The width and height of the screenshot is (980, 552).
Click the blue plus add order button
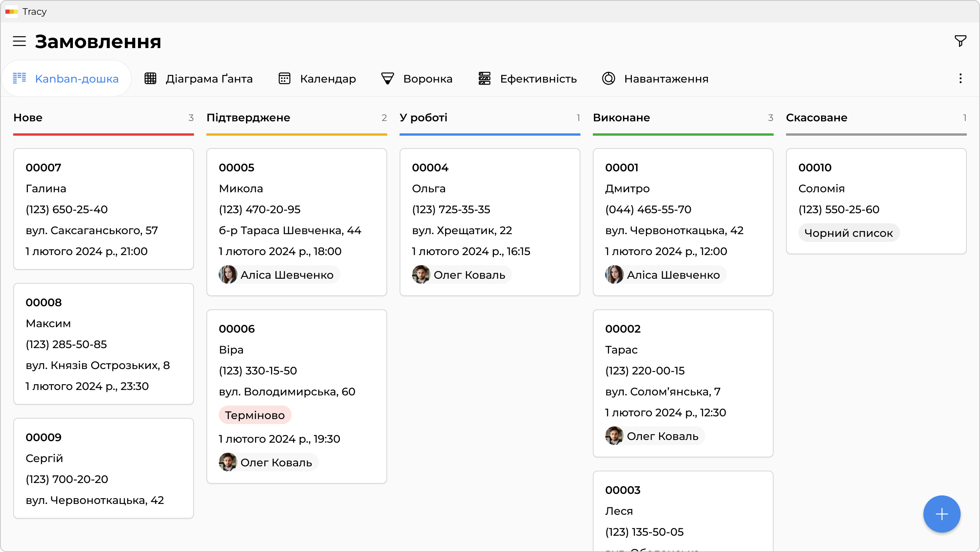tap(942, 514)
